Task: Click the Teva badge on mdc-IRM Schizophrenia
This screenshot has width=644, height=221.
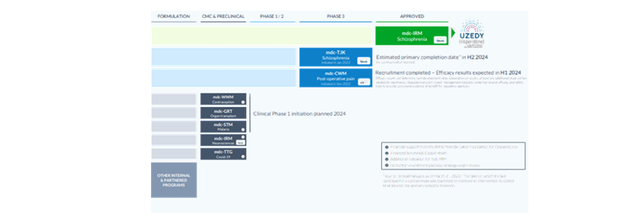Action: 440,40
